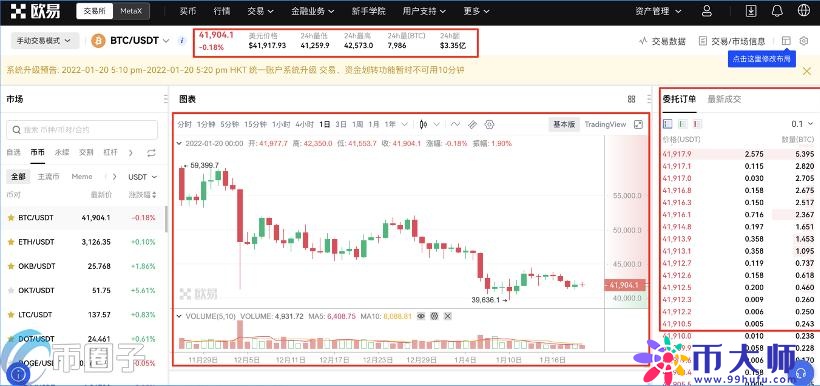Click the market search input field

[82, 130]
